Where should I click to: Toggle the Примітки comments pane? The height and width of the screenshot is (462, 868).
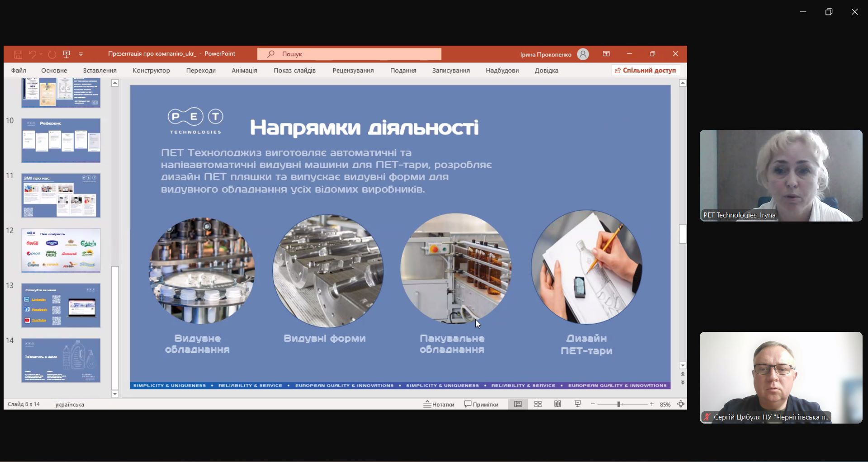tap(481, 404)
